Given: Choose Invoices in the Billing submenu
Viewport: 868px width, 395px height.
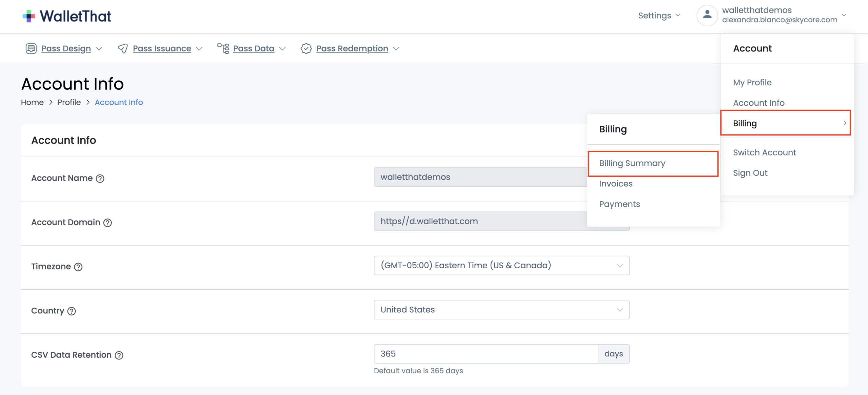Looking at the screenshot, I should (616, 184).
